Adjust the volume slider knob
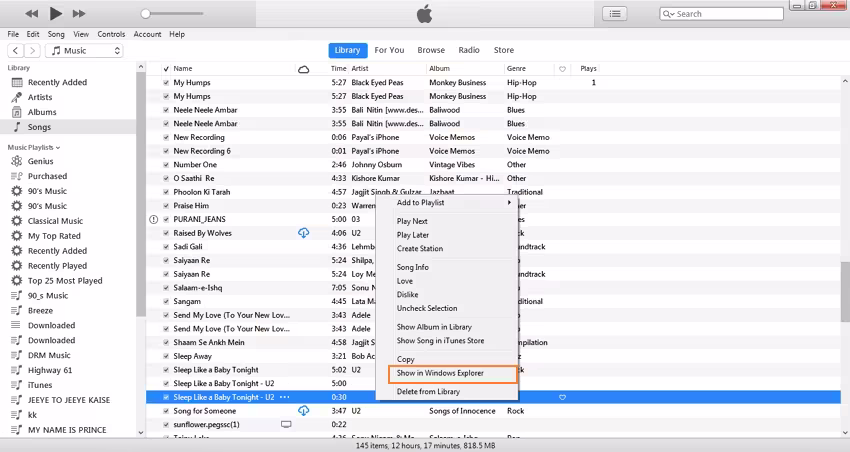Viewport: 850px width, 452px height. coord(145,14)
